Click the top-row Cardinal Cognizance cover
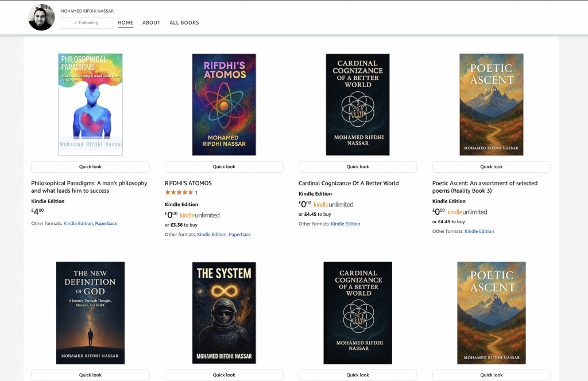This screenshot has height=381, width=588. click(358, 104)
